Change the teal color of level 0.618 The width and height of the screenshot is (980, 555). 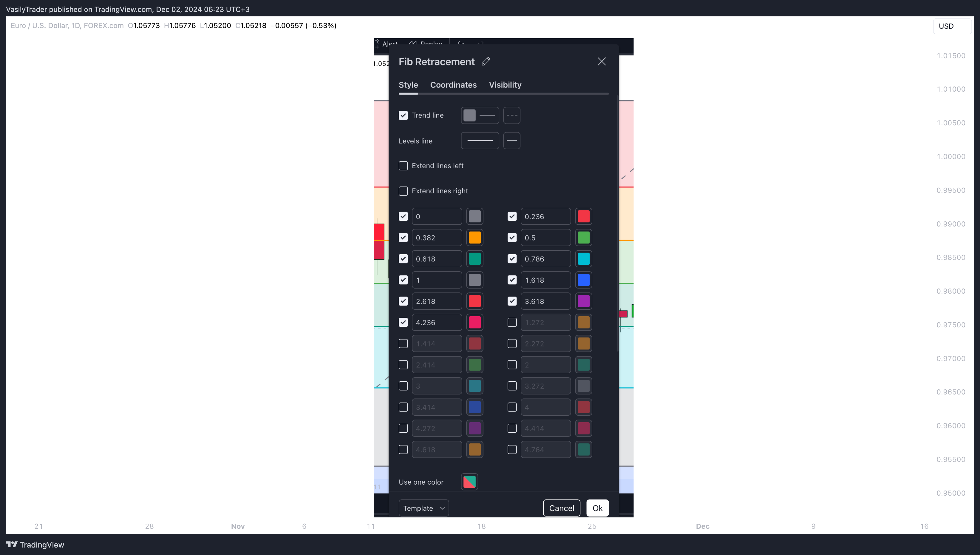coord(474,259)
